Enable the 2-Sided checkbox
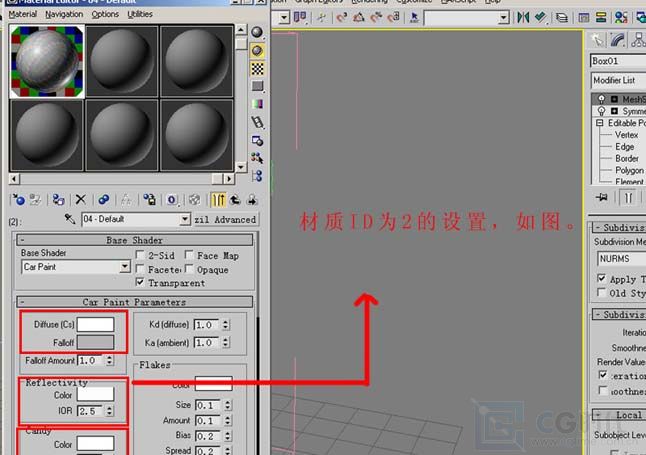Screen dimensions: 646x455 click(140, 255)
